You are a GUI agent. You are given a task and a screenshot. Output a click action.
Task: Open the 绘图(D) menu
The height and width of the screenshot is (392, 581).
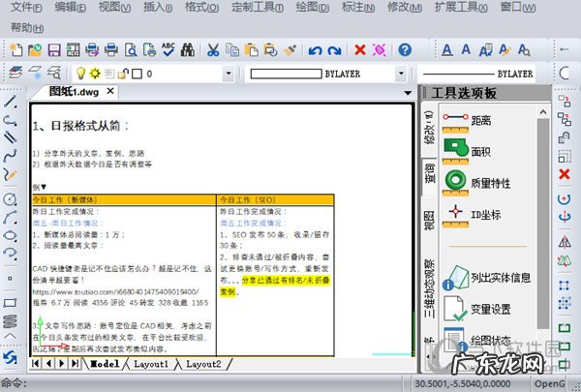pos(313,7)
